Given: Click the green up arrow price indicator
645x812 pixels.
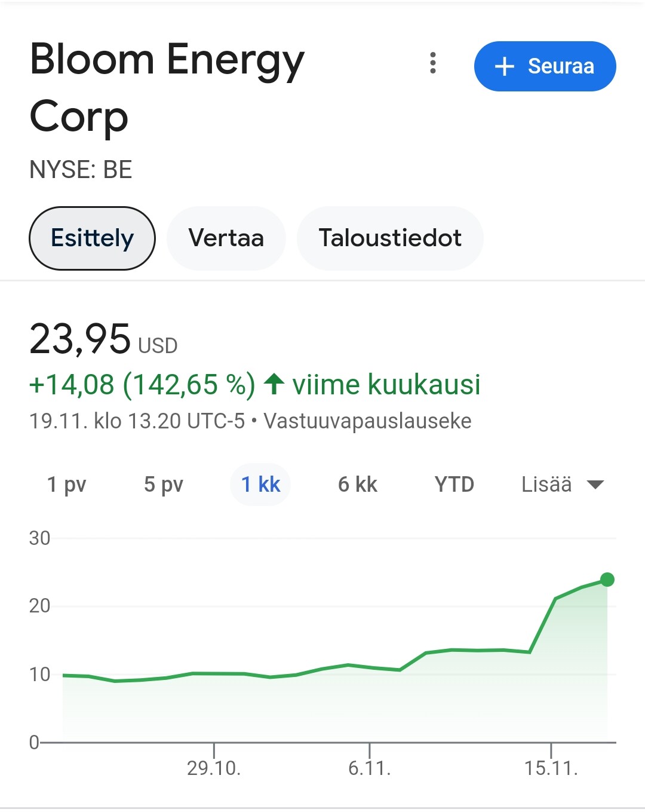Looking at the screenshot, I should tap(274, 384).
